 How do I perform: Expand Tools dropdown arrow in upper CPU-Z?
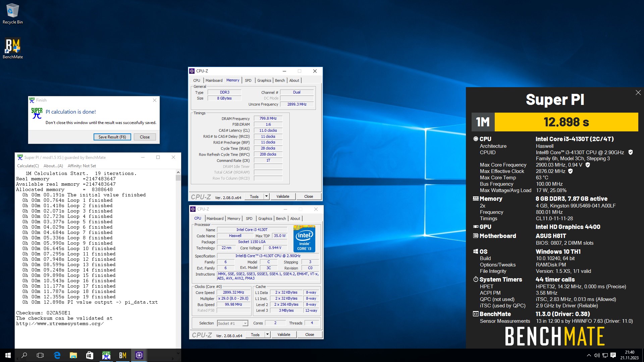pos(267,197)
